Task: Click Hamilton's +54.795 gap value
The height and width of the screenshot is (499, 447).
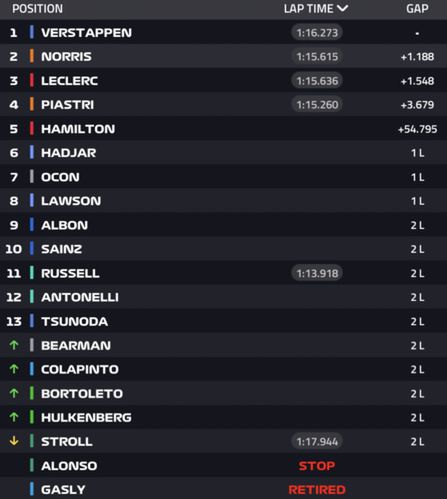Action: tap(417, 129)
